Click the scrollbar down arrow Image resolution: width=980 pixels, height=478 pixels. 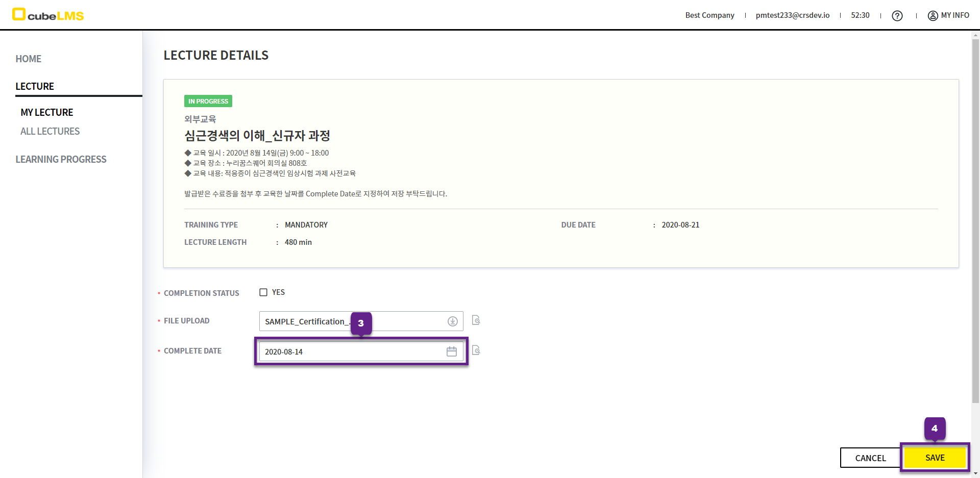pyautogui.click(x=975, y=473)
